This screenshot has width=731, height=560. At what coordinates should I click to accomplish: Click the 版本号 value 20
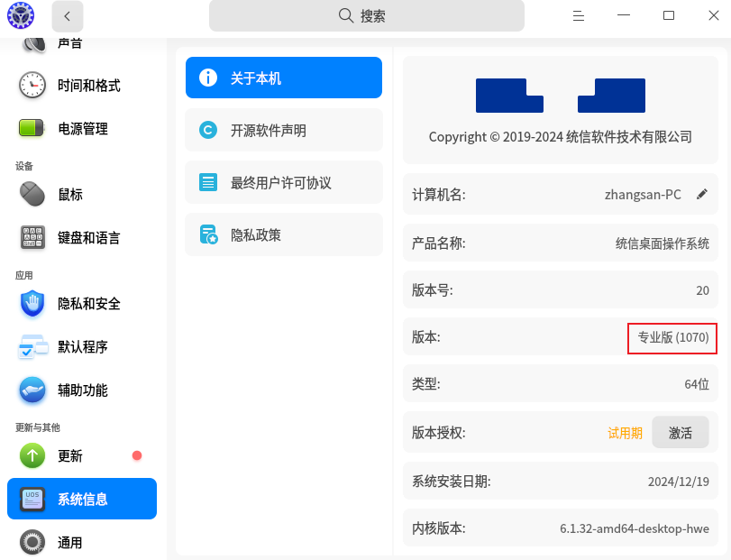coord(702,290)
